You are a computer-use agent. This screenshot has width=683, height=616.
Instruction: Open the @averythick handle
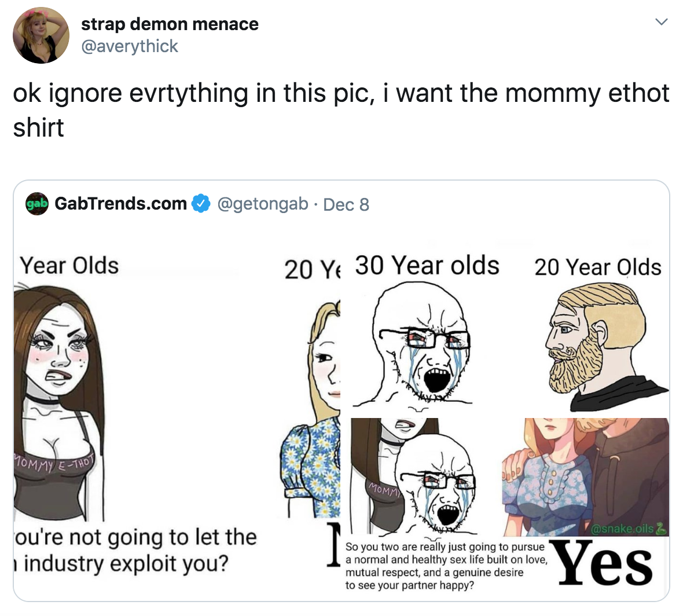(x=130, y=46)
